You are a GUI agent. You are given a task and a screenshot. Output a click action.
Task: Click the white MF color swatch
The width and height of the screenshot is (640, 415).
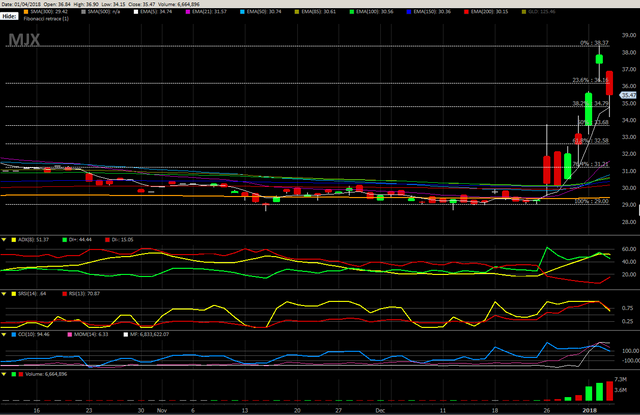[x=126, y=335]
